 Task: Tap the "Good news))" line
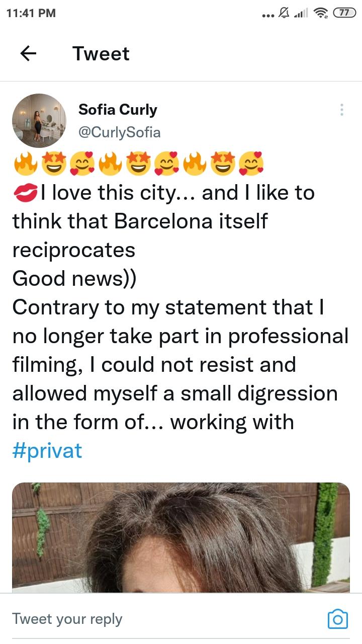74,278
